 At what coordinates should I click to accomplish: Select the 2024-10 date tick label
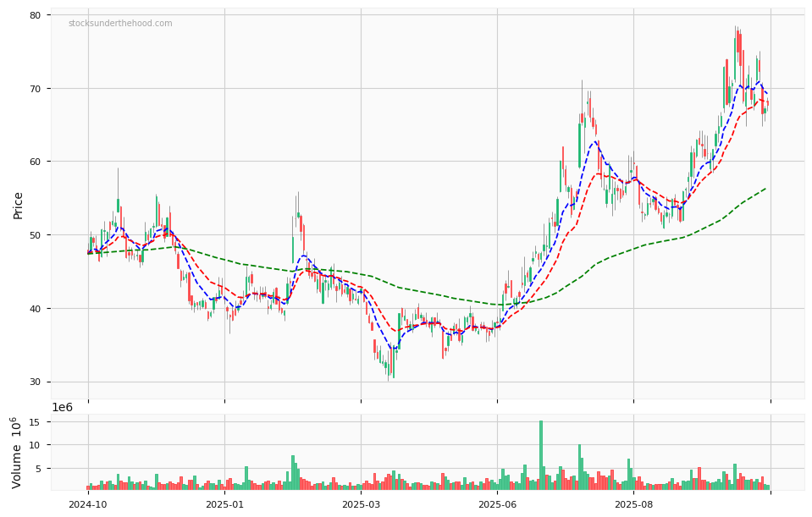(x=88, y=504)
